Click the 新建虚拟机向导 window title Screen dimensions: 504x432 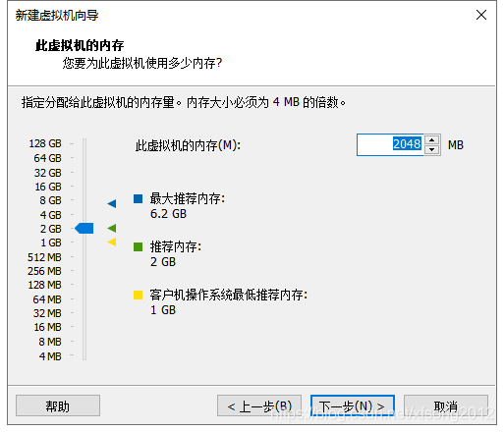[x=57, y=16]
